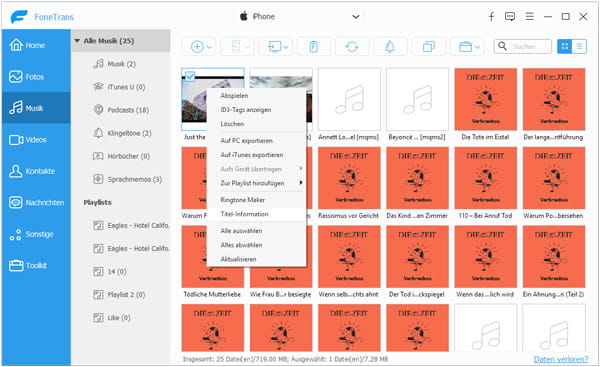Open dropdown arrow of toolbox button
The image size is (600, 367).
point(478,47)
